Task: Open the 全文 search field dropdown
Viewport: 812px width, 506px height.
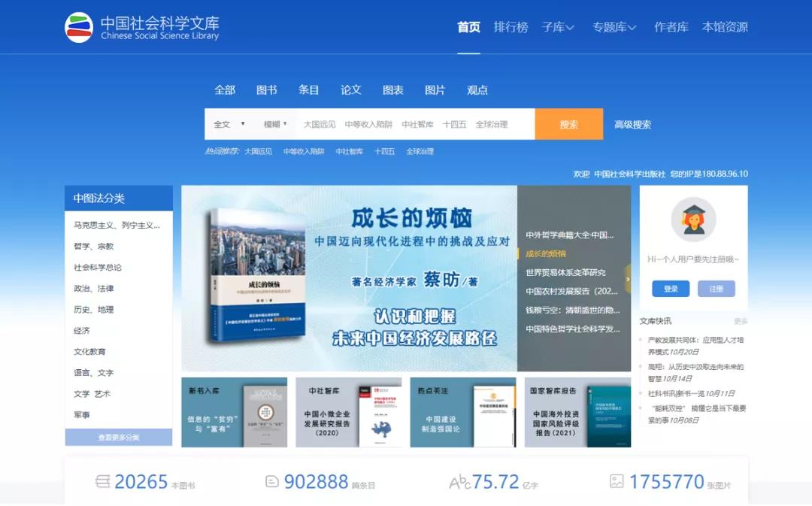Action: (x=229, y=124)
